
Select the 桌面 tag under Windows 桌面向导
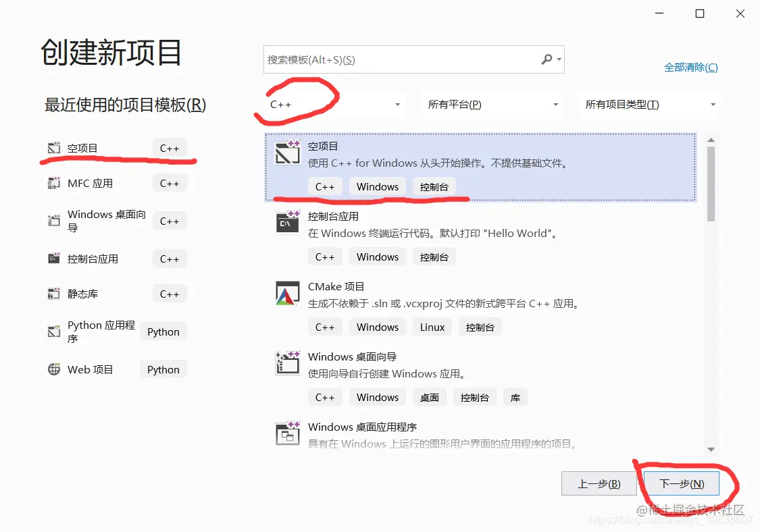[430, 397]
